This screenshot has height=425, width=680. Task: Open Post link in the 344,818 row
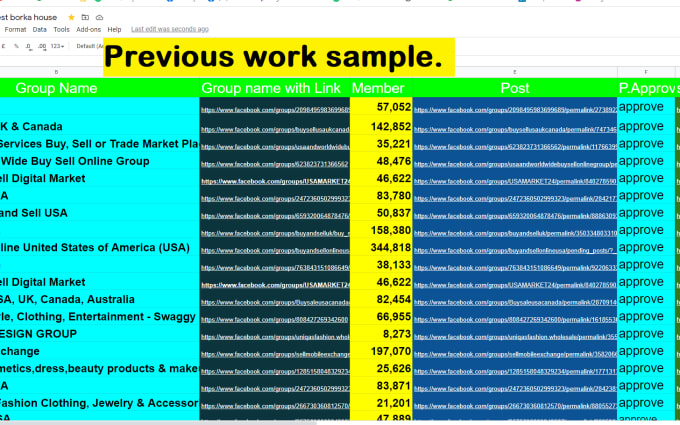(515, 251)
